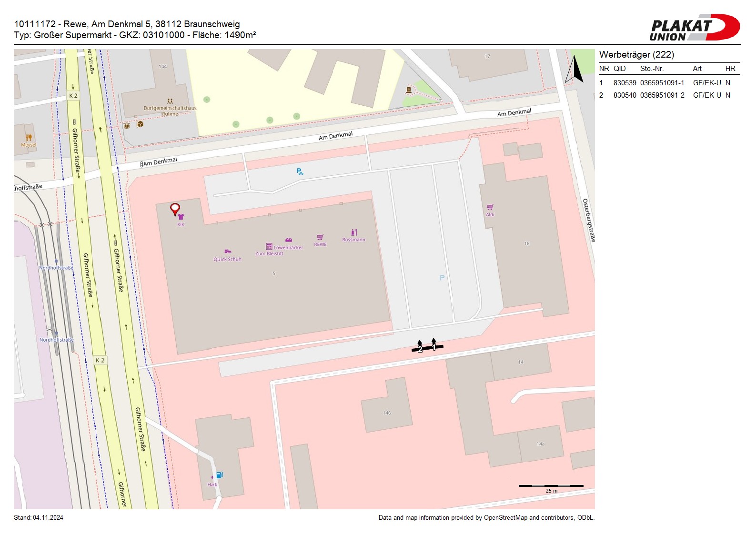
Task: Click the 25 m scale bar
Action: [x=551, y=486]
